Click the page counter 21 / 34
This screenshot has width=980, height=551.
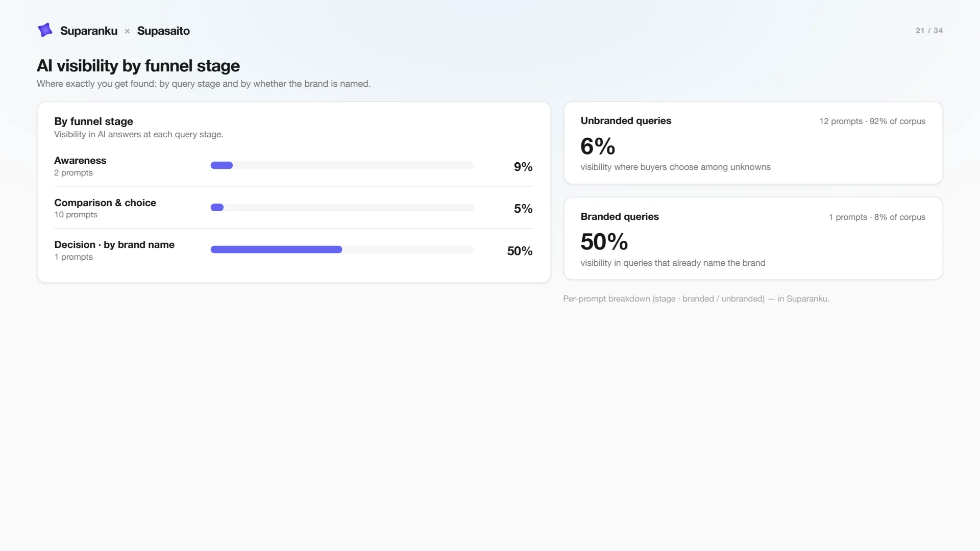(929, 31)
